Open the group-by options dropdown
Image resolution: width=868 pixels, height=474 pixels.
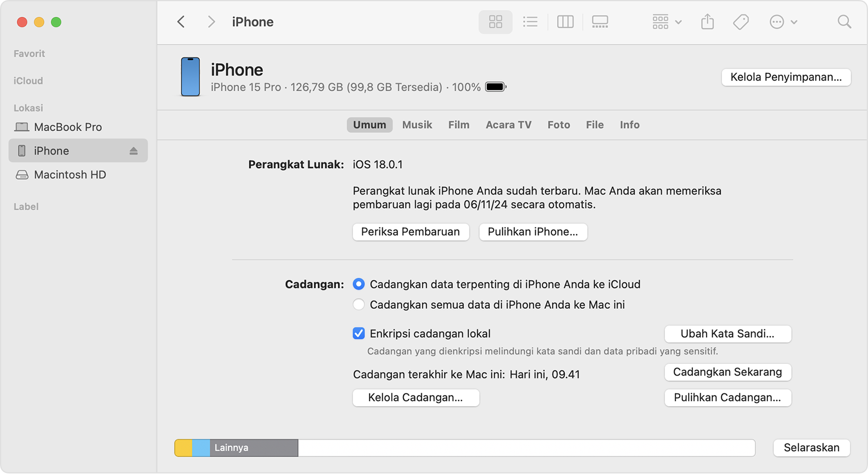click(x=667, y=22)
